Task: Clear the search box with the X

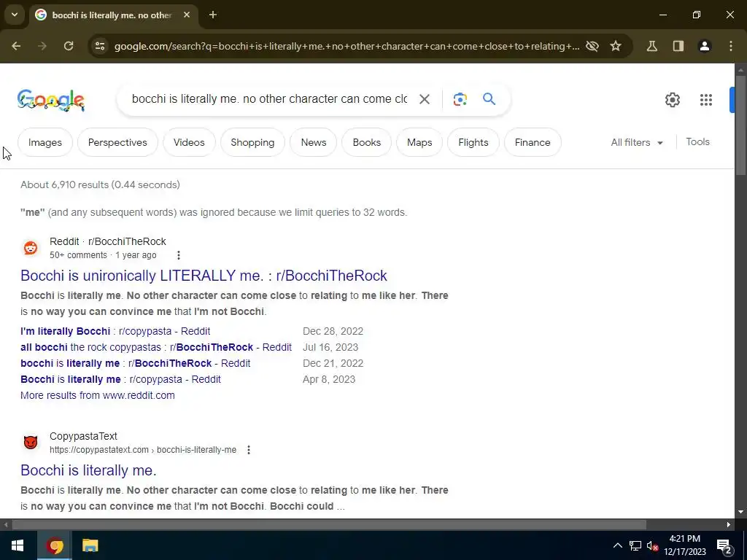Action: pos(425,99)
